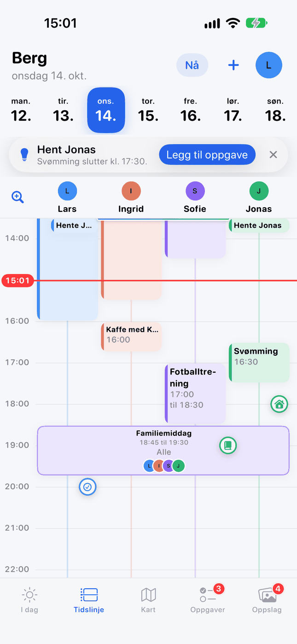Screen dimensions: 297x644
Task: Click the Legg til oppgave button
Action: [x=207, y=155]
